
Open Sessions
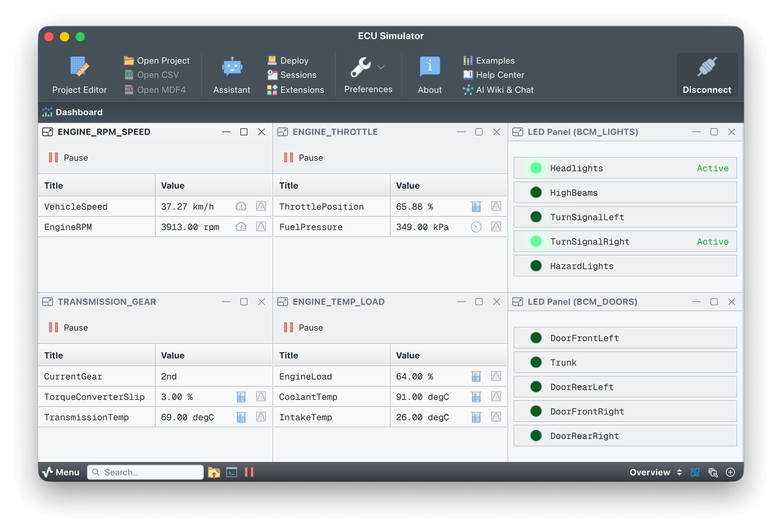pos(292,75)
